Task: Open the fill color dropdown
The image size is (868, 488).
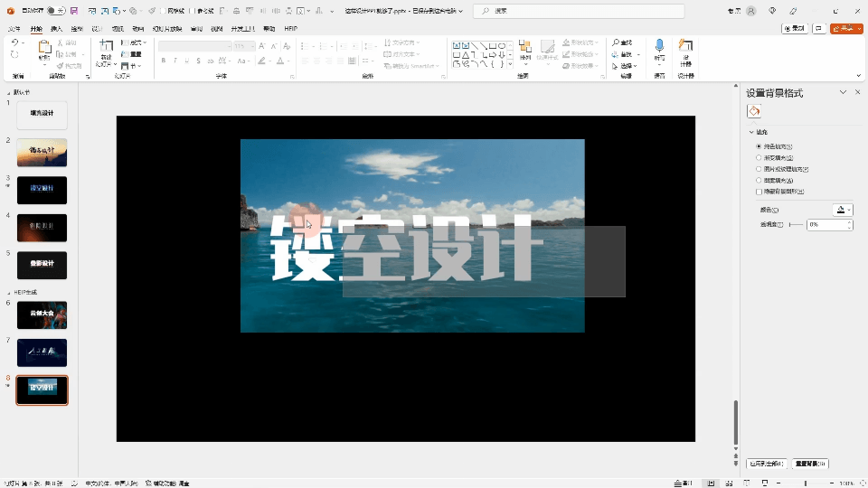Action: 843,210
